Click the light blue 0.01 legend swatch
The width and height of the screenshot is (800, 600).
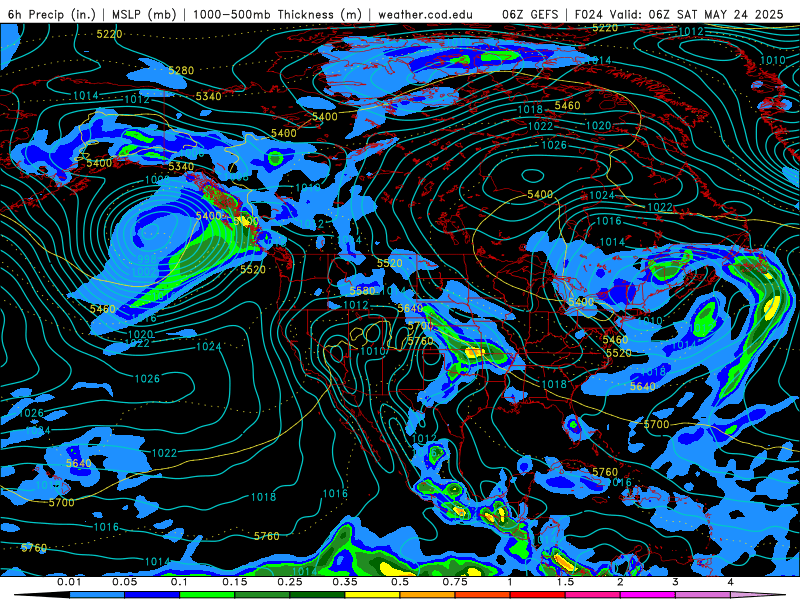[x=96, y=595]
